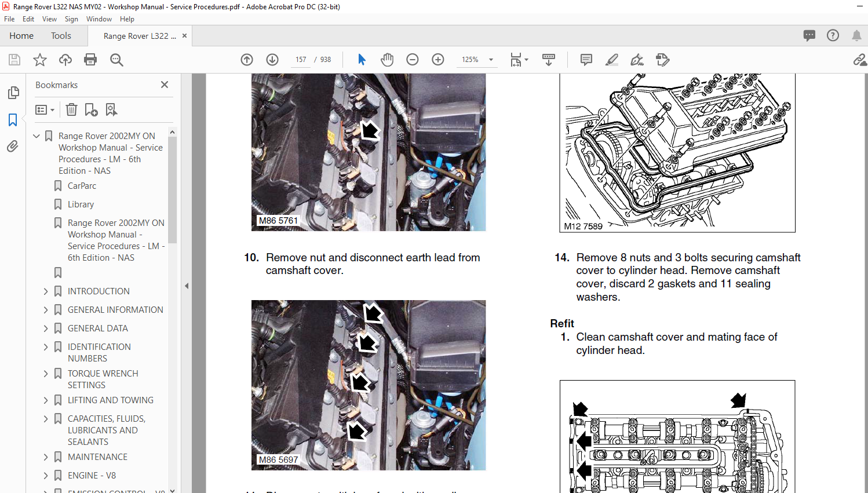The height and width of the screenshot is (493, 868).
Task: Open fit page options icon
Action: [519, 60]
